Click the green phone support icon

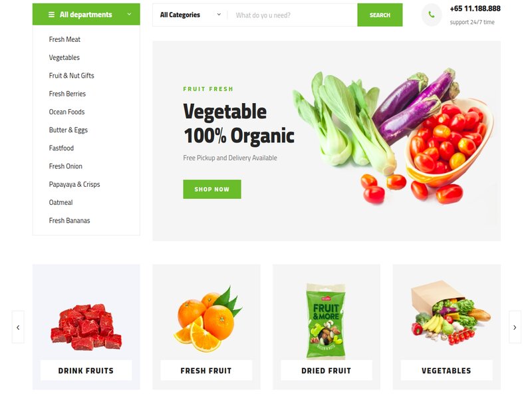tap(431, 15)
